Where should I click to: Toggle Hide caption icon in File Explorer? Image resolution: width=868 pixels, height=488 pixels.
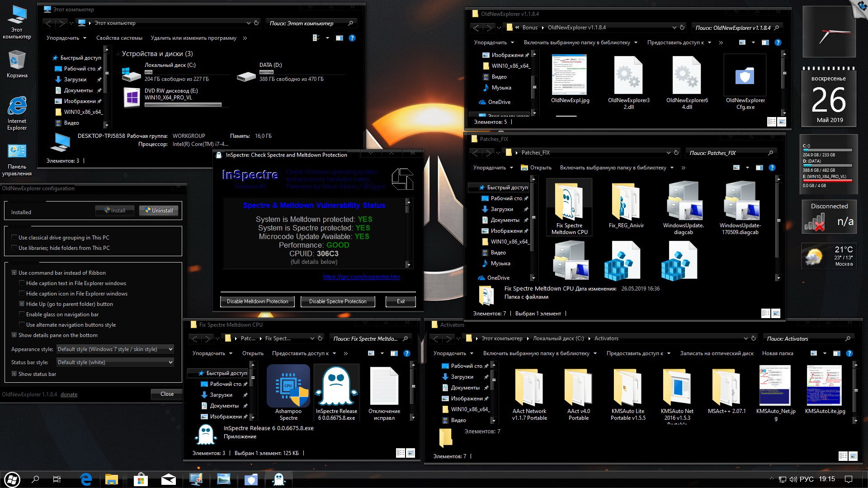22,293
